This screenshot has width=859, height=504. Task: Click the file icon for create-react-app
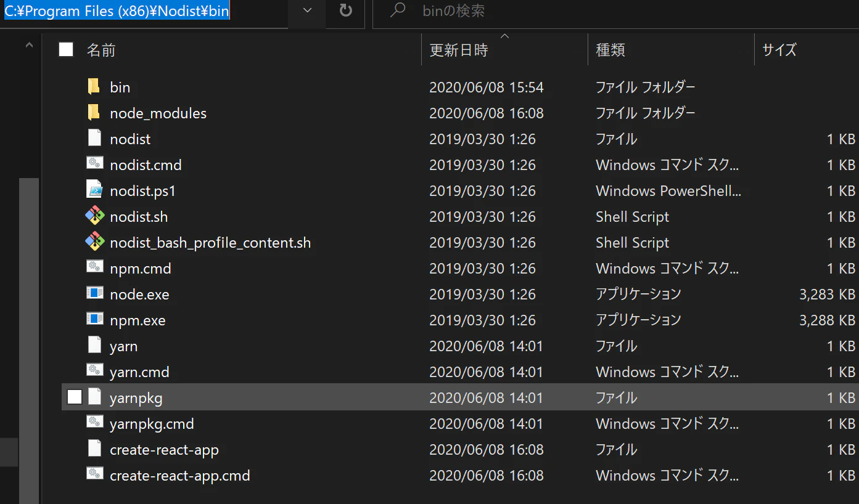(x=94, y=449)
